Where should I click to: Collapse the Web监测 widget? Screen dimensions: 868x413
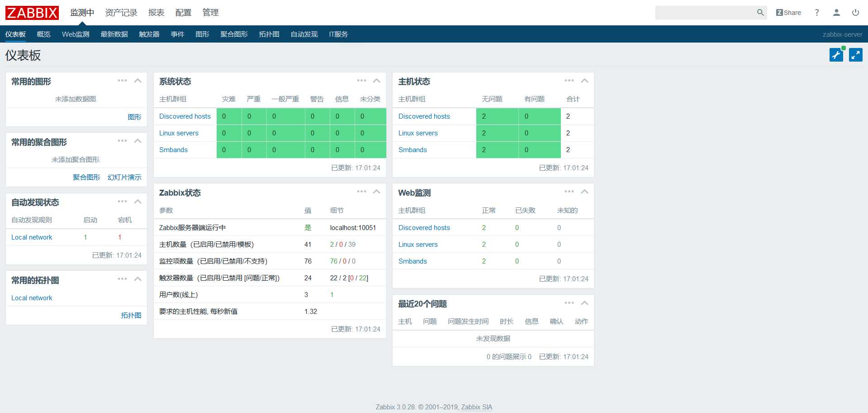[584, 192]
